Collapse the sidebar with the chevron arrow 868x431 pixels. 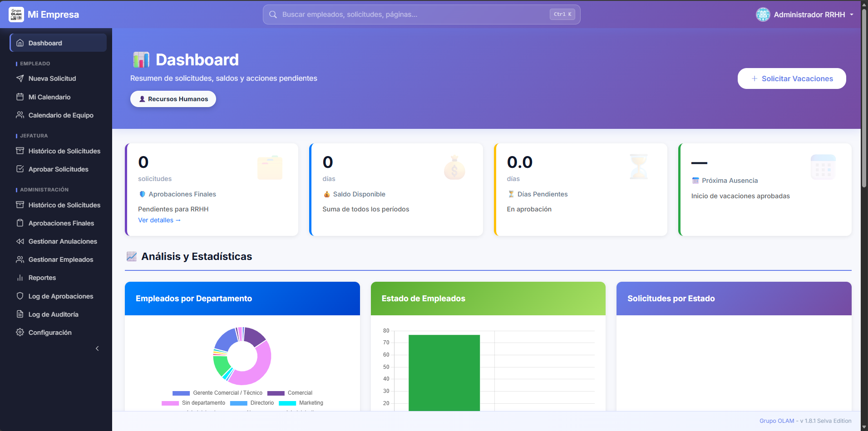pyautogui.click(x=97, y=348)
